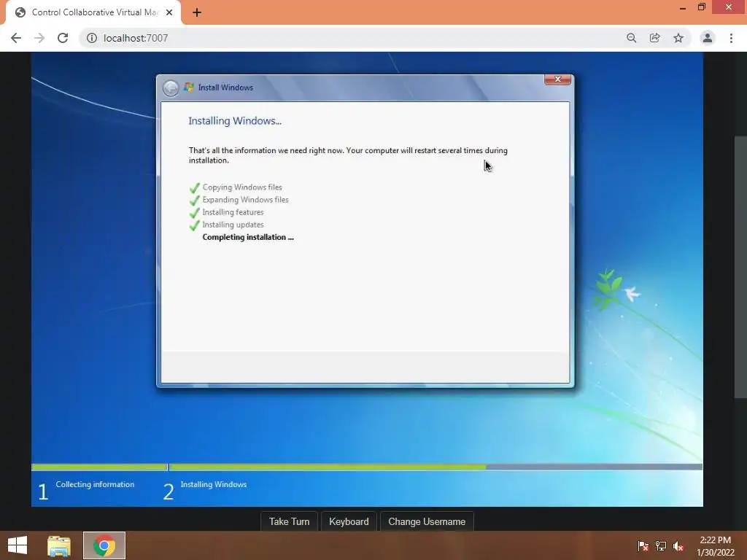Click the green check beside Copying Windows files
This screenshot has height=560, width=747.
[x=194, y=187]
